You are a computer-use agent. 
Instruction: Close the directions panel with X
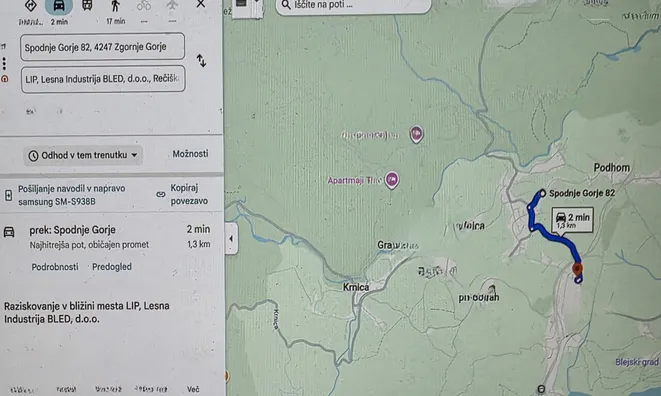tap(201, 4)
